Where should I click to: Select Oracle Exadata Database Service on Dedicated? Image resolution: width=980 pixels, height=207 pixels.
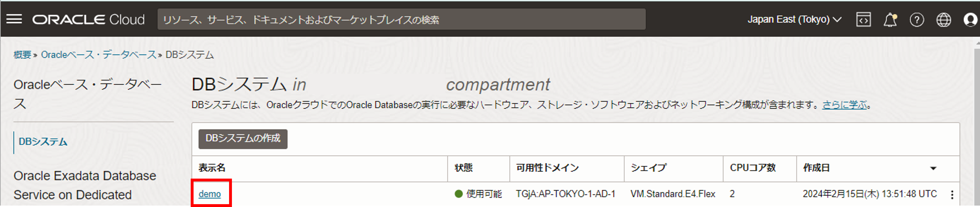click(x=84, y=185)
